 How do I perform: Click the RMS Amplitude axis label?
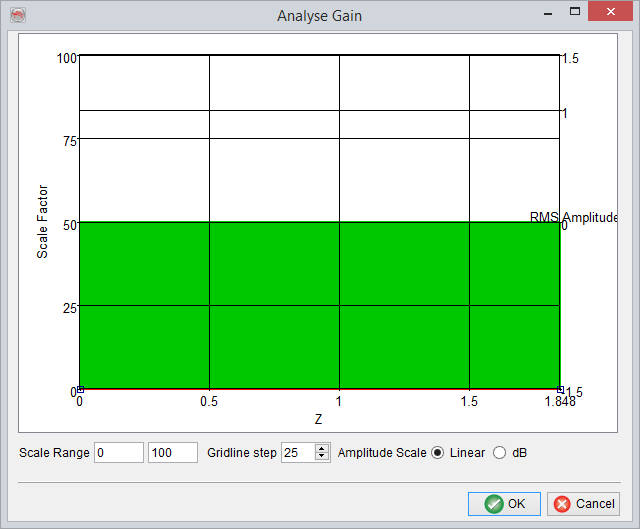[574, 217]
